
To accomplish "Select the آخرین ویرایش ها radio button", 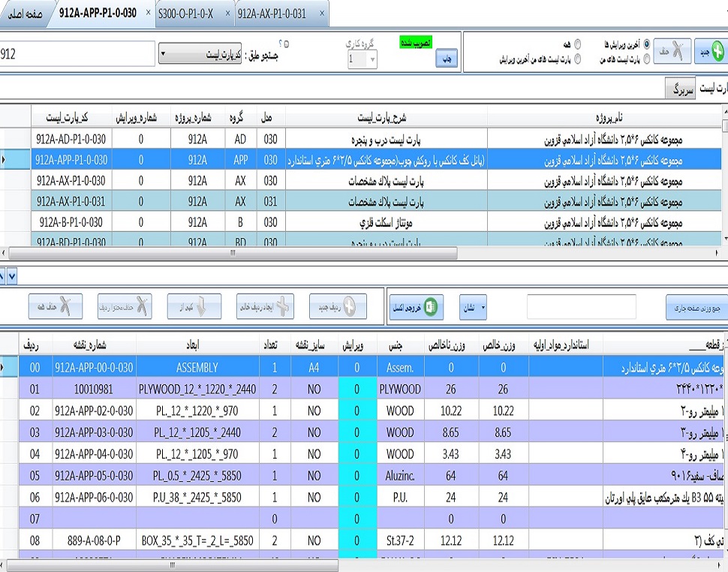I will 646,44.
